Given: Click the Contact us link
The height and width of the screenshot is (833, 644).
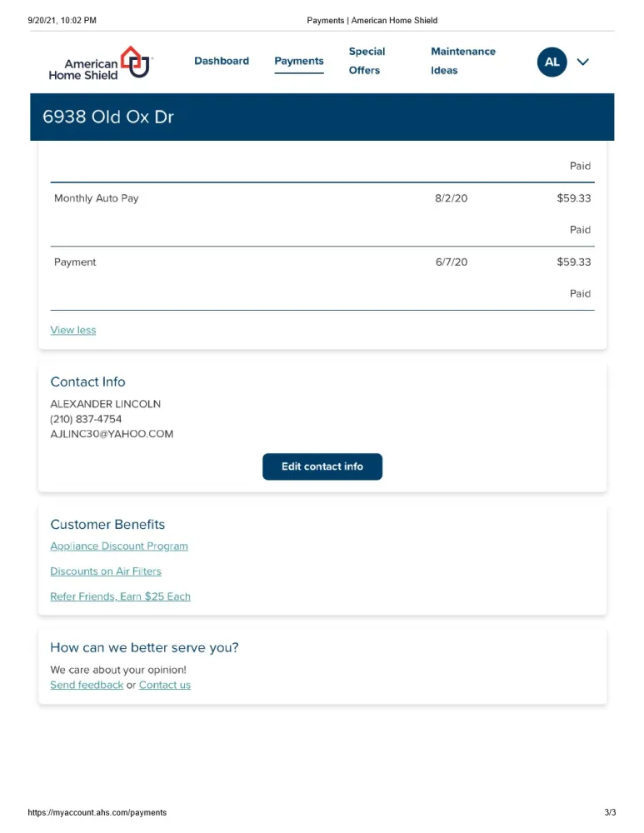Looking at the screenshot, I should tap(165, 685).
